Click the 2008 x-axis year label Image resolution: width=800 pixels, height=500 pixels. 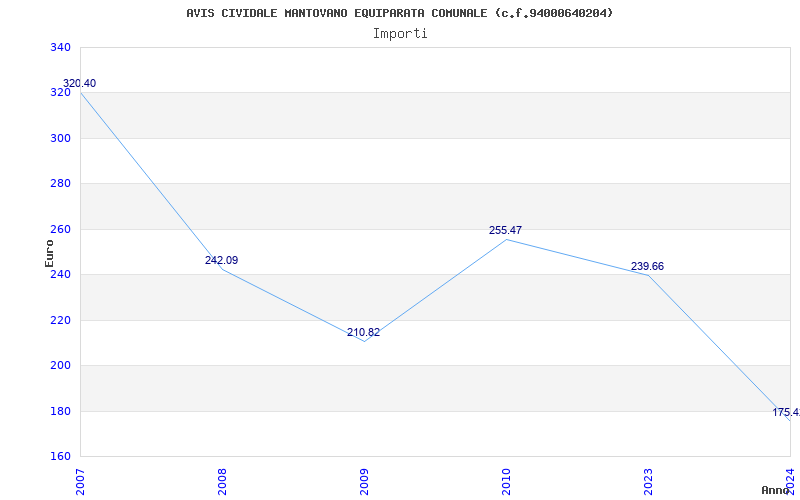click(x=222, y=482)
